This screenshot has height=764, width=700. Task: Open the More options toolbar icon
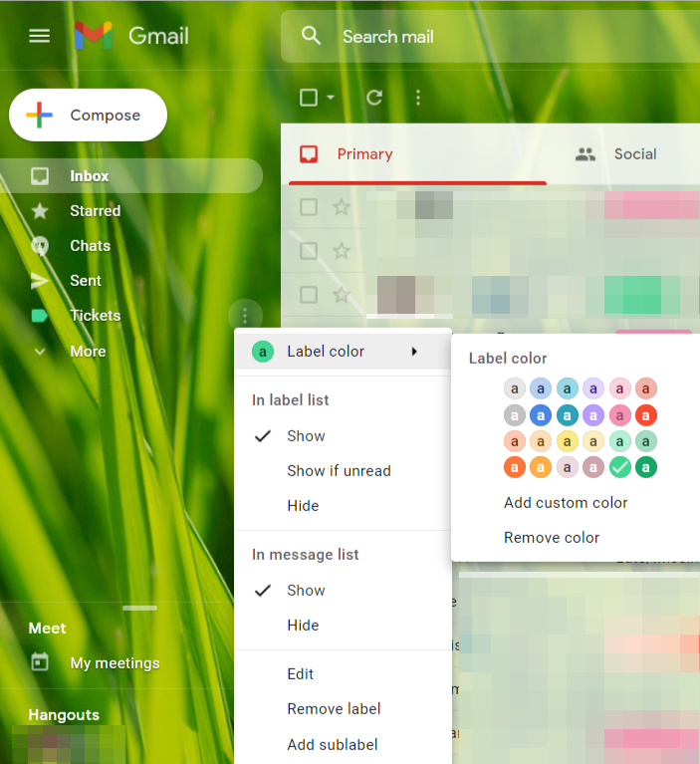coord(418,98)
